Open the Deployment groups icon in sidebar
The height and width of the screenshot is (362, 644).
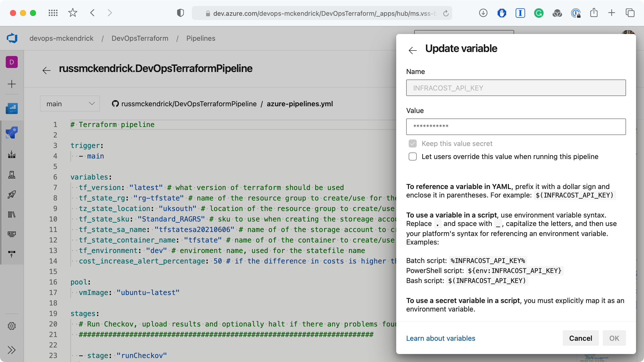12,254
